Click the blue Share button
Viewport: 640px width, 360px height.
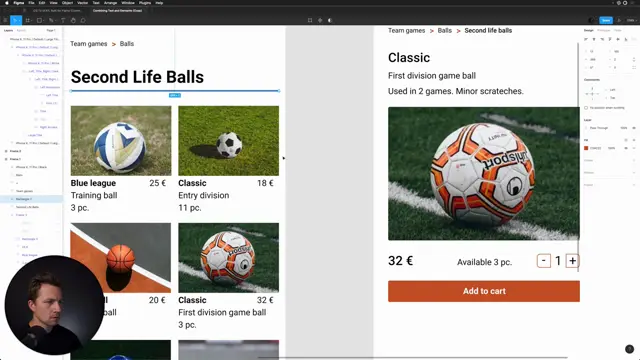606,20
